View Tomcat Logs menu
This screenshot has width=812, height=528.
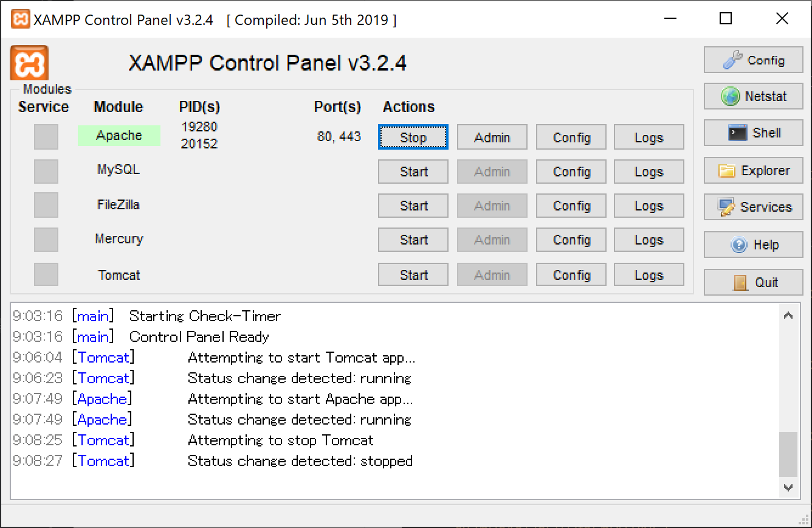point(649,275)
